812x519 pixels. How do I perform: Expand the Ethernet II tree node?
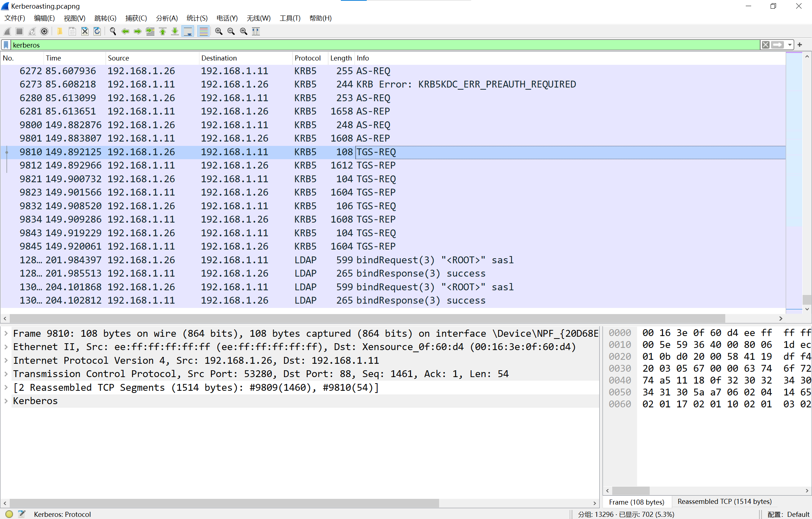[6, 347]
